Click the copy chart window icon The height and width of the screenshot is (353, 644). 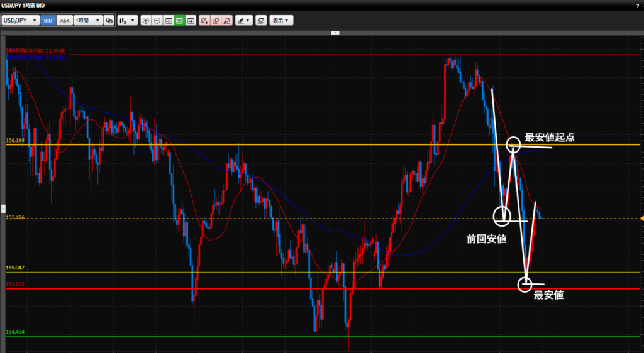pyautogui.click(x=261, y=21)
